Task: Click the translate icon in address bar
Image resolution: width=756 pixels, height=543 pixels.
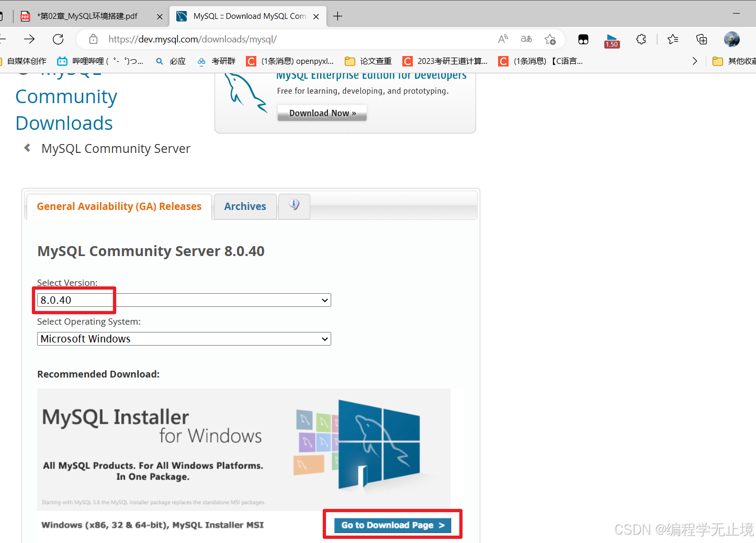Action: click(526, 39)
